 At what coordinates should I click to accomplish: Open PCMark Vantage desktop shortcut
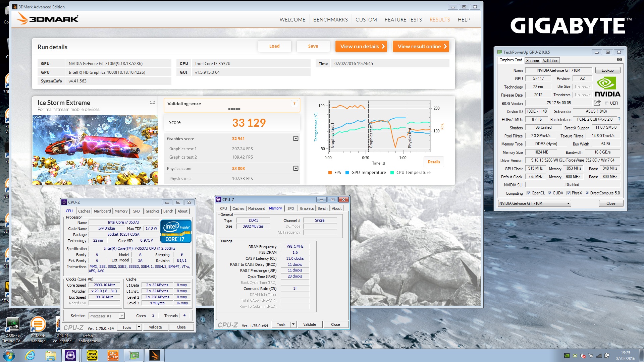[x=38, y=330]
